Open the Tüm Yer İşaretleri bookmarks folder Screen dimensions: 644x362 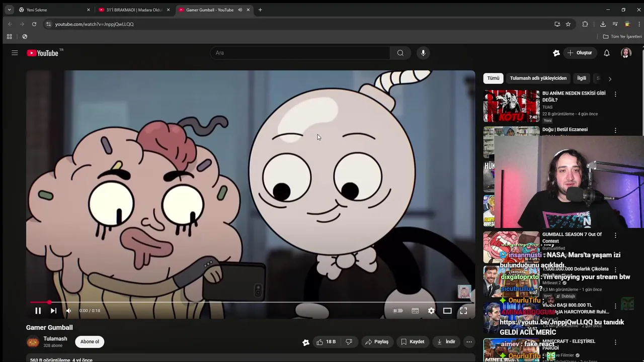(x=622, y=36)
